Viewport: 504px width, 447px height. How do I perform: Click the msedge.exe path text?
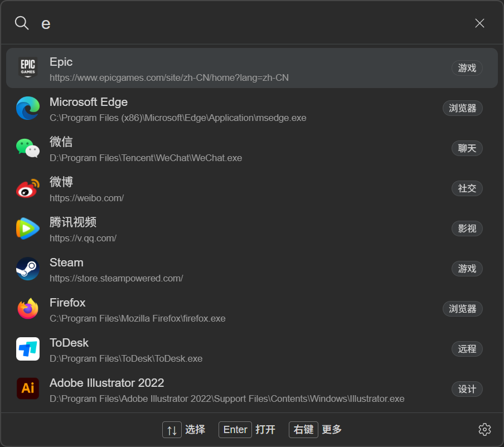(x=178, y=118)
